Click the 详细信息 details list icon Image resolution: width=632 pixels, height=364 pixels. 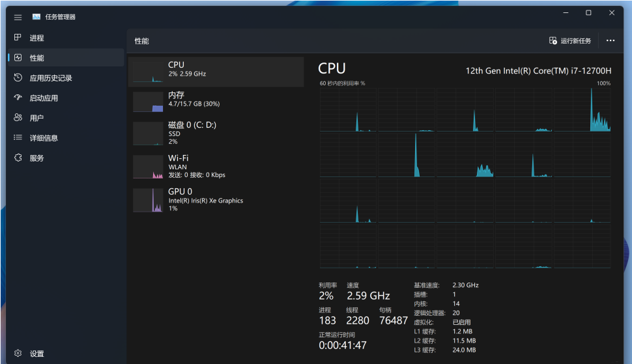pyautogui.click(x=18, y=137)
